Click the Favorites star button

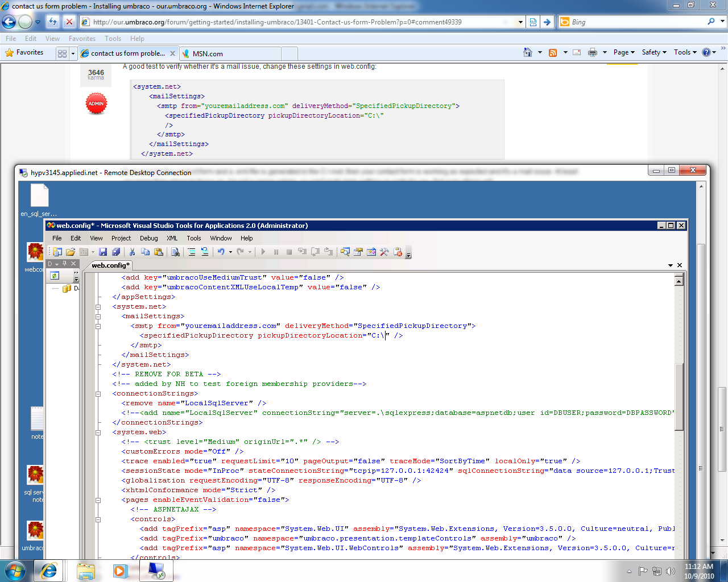24,52
